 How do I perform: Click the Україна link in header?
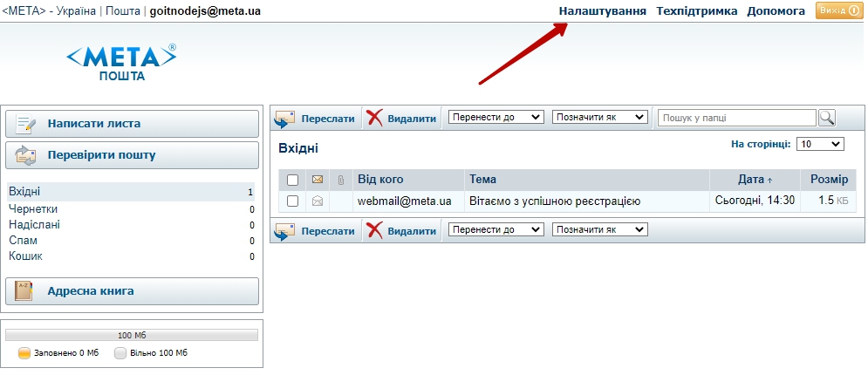75,11
